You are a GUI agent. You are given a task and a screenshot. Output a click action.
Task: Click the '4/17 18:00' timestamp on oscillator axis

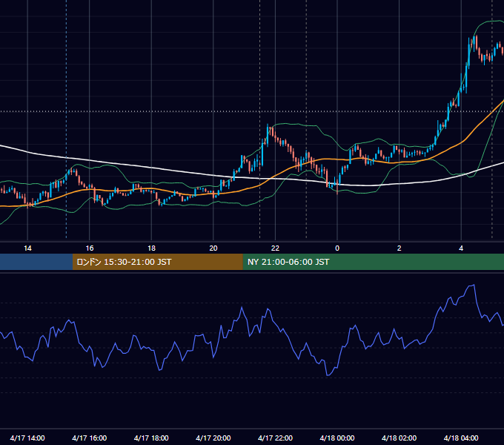pyautogui.click(x=151, y=438)
